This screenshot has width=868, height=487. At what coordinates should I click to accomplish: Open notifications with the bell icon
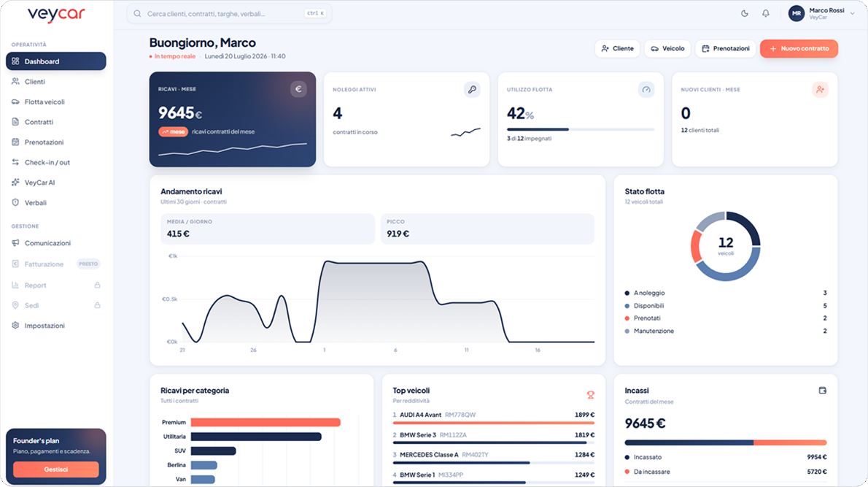[766, 13]
